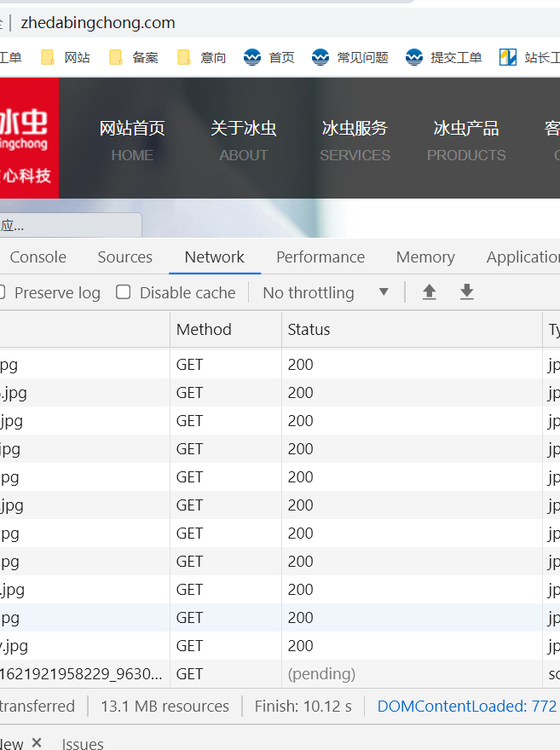Image resolution: width=560 pixels, height=750 pixels.
Task: Click the Import HAR upload arrow icon
Action: coord(430,292)
